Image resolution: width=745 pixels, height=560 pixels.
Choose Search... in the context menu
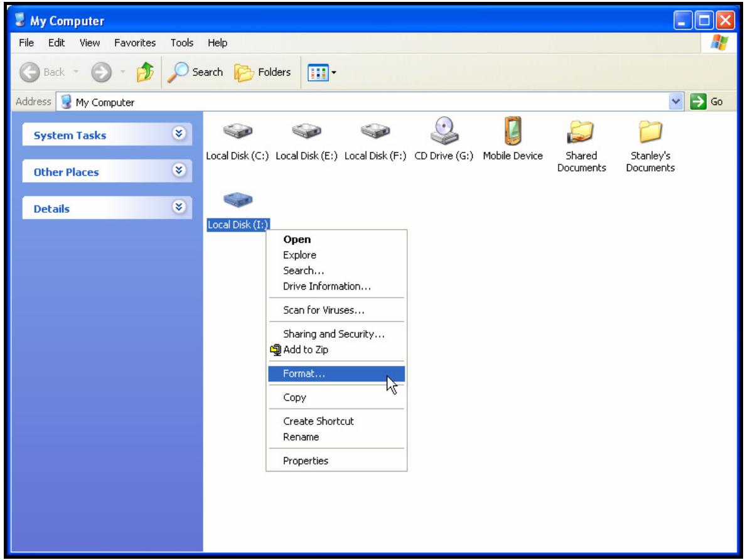click(336, 271)
